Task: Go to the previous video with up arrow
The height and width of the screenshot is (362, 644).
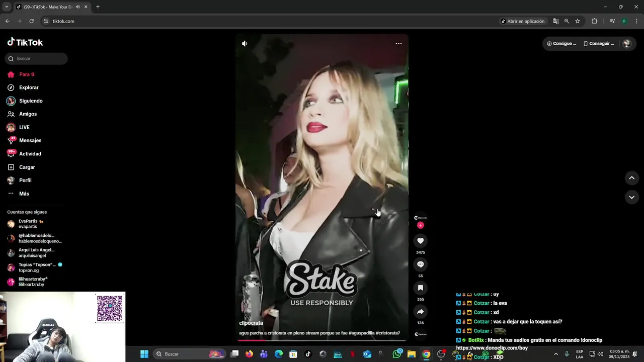Action: click(x=631, y=178)
